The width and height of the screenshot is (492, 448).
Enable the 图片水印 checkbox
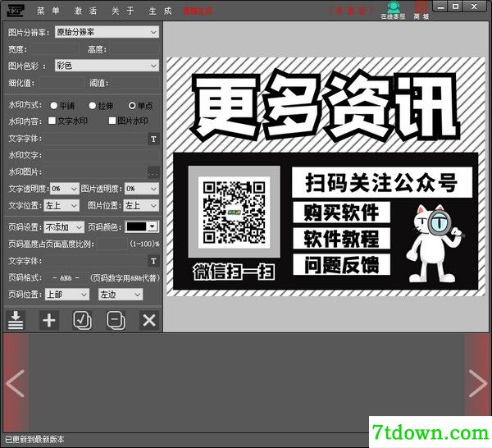point(128,121)
